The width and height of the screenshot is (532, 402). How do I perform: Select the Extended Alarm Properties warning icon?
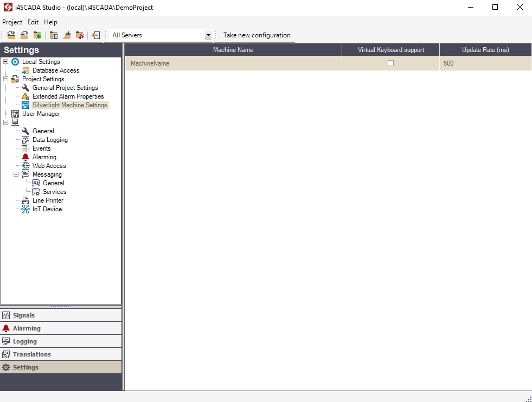click(25, 96)
